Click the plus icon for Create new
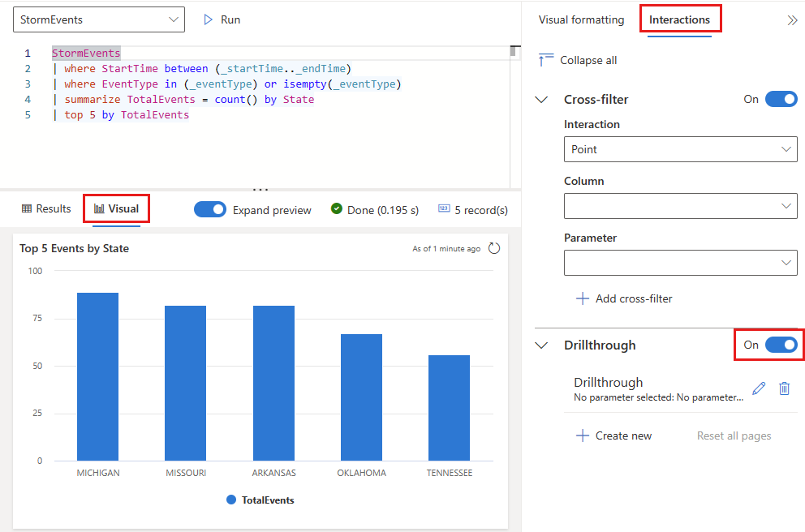 point(582,435)
